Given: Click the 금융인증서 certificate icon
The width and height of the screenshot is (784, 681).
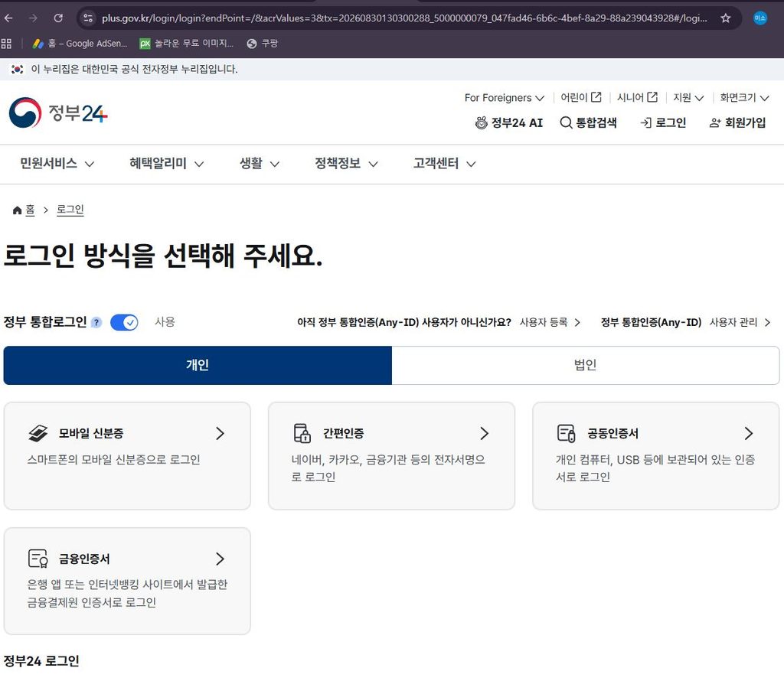Looking at the screenshot, I should point(38,559).
